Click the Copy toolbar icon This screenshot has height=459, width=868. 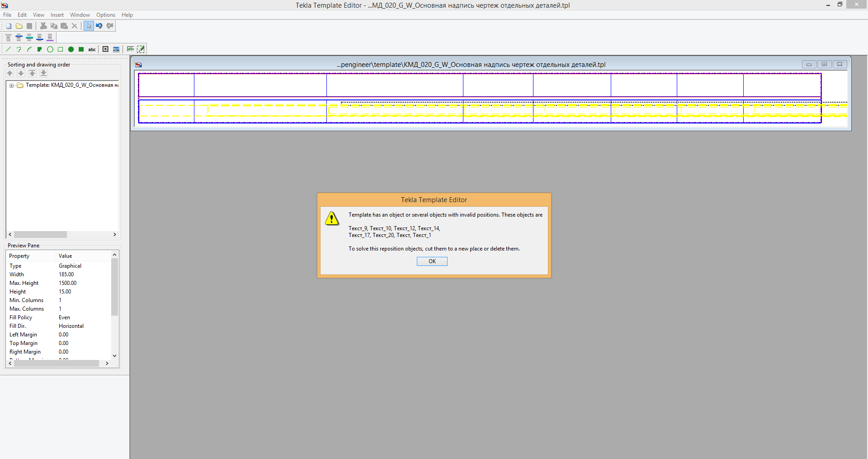pyautogui.click(x=54, y=26)
